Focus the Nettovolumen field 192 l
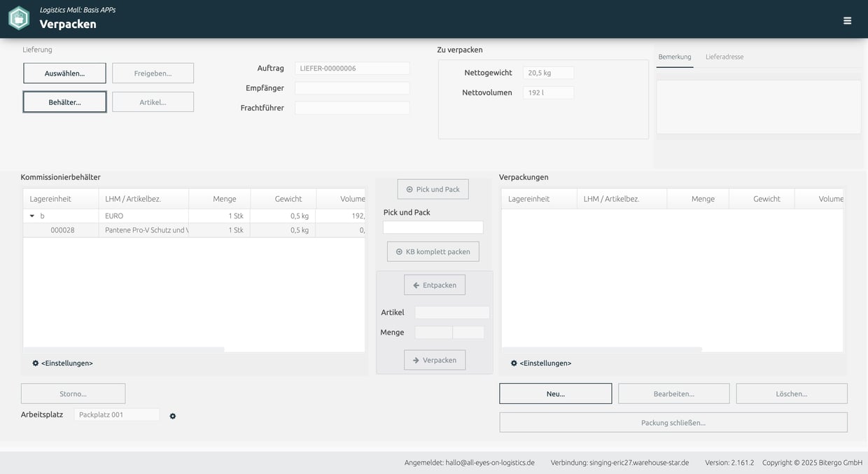Screen dimensions: 868x474 [x=548, y=92]
